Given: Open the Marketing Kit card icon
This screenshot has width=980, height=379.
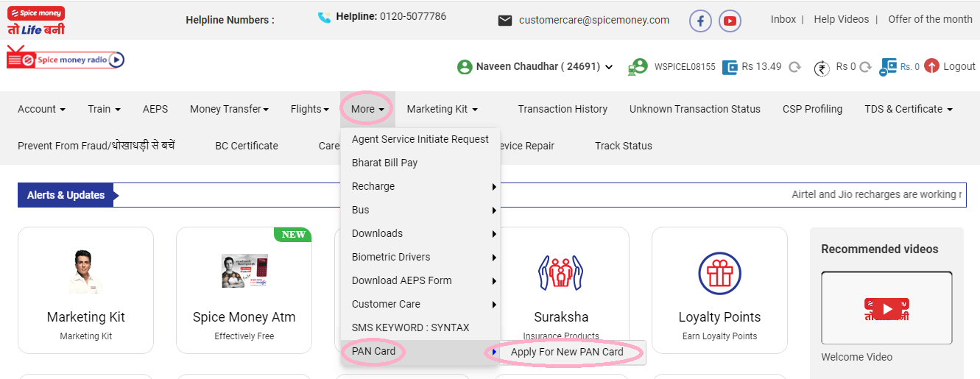Looking at the screenshot, I should coord(85,272).
